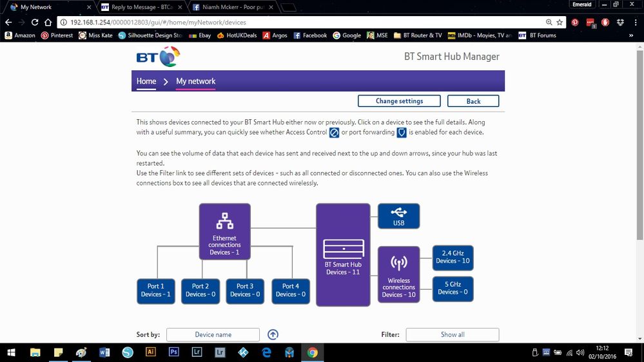This screenshot has width=644, height=362.
Task: Open the Amazon bookmark
Action: 20,35
